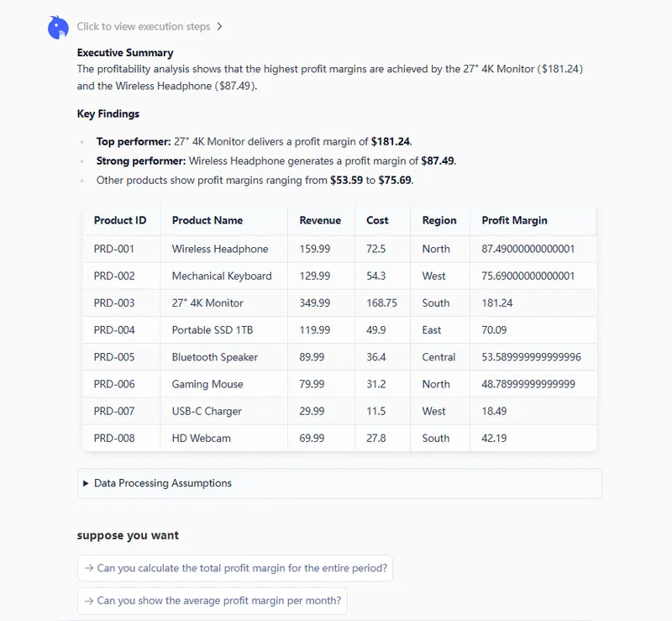Click the Mechanical Keyboard product name cell
Image resolution: width=672 pixels, height=621 pixels.
[222, 276]
